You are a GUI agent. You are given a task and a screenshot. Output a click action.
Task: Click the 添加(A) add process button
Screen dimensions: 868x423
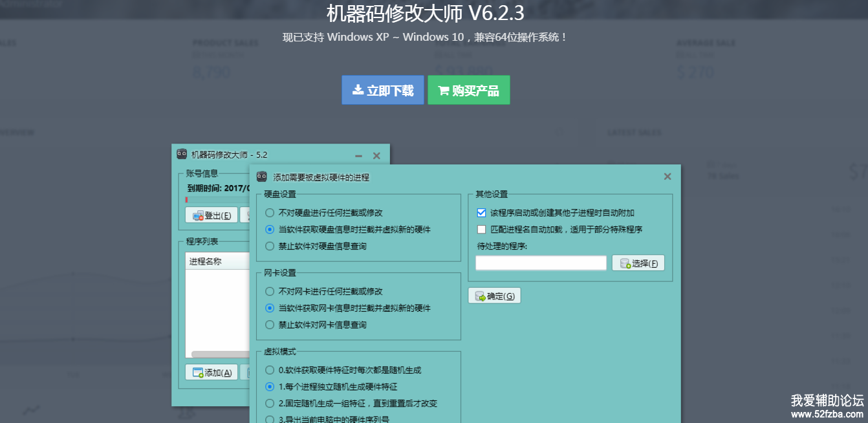(212, 373)
